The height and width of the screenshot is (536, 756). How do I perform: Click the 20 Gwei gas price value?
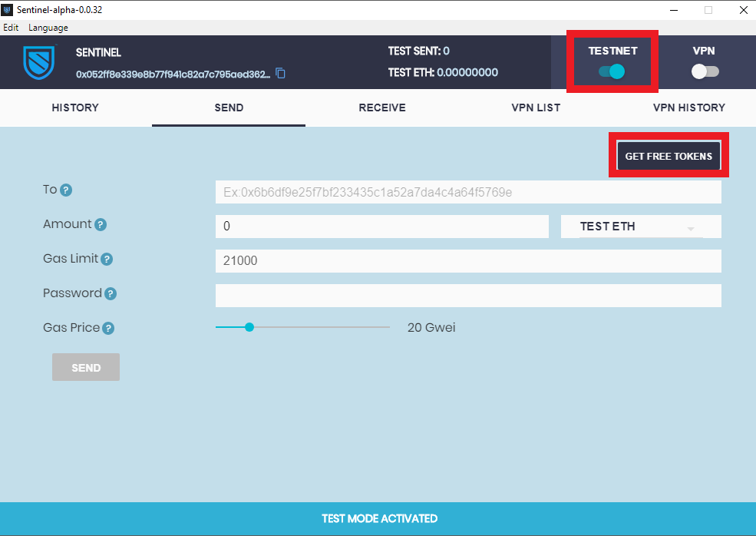point(431,328)
